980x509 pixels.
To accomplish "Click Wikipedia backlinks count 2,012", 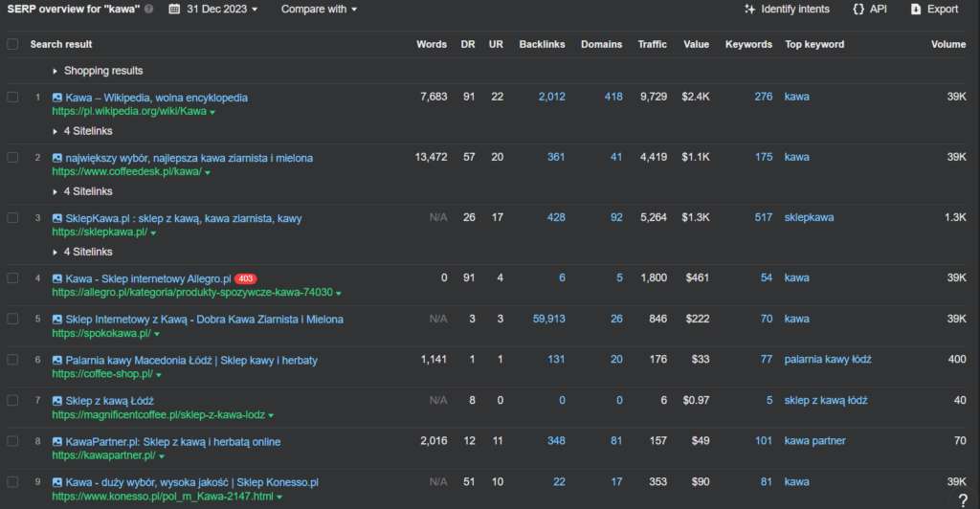I will point(552,97).
